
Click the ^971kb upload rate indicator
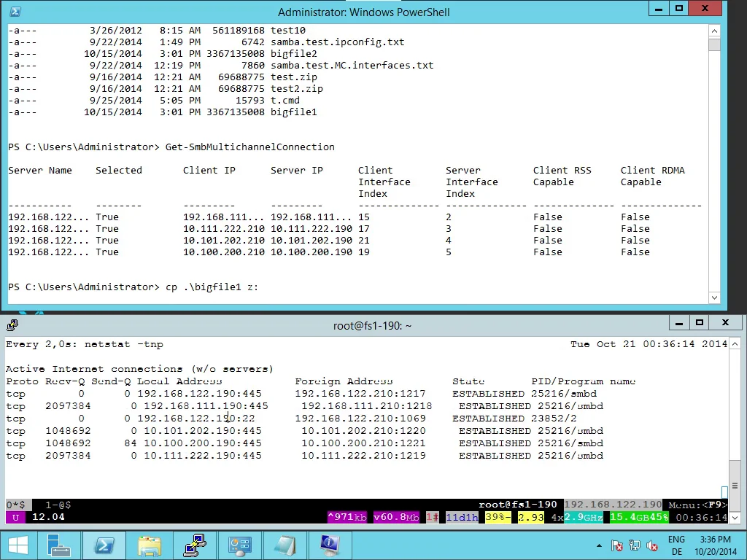coord(347,517)
